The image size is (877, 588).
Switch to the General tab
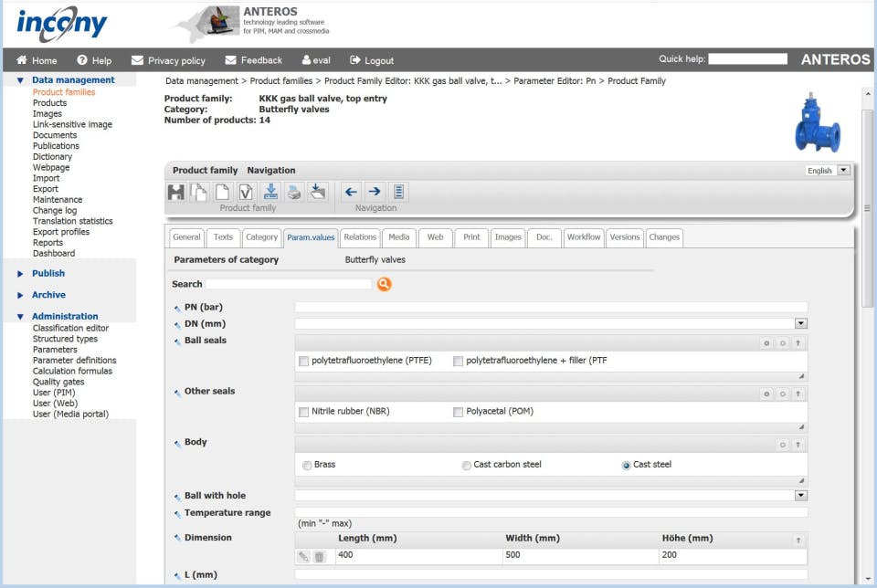[x=186, y=237]
